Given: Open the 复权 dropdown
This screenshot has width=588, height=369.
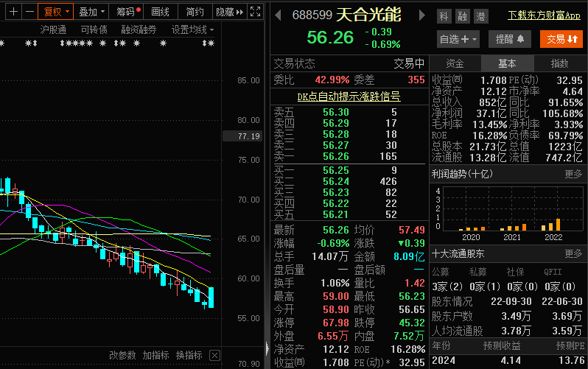Looking at the screenshot, I should (55, 12).
